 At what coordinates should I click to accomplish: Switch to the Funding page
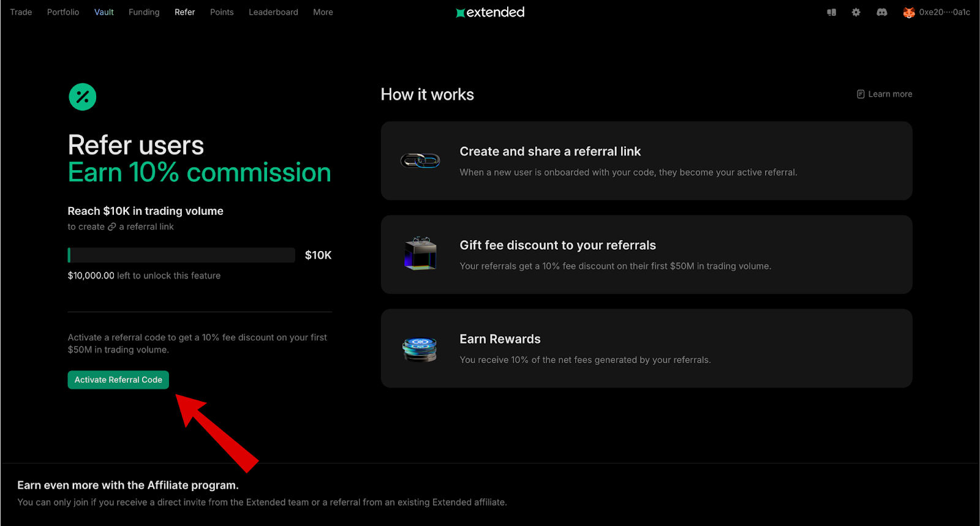[144, 12]
